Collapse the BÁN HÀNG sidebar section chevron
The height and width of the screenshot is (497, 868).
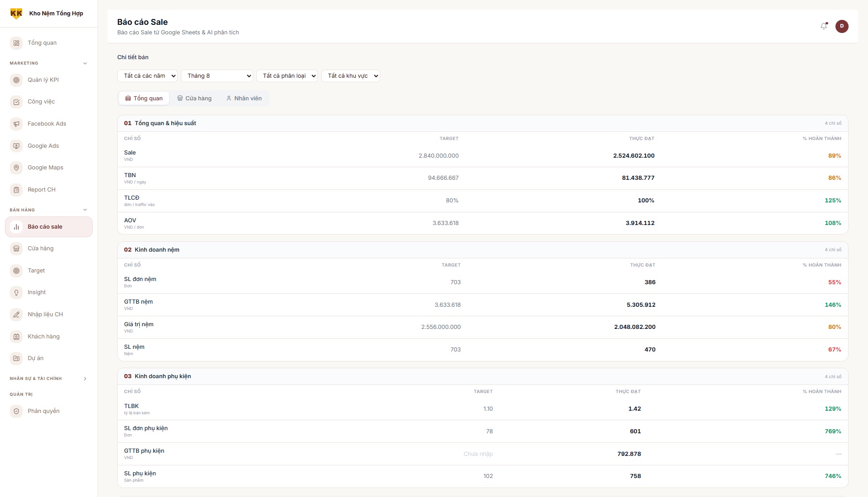[x=85, y=210]
